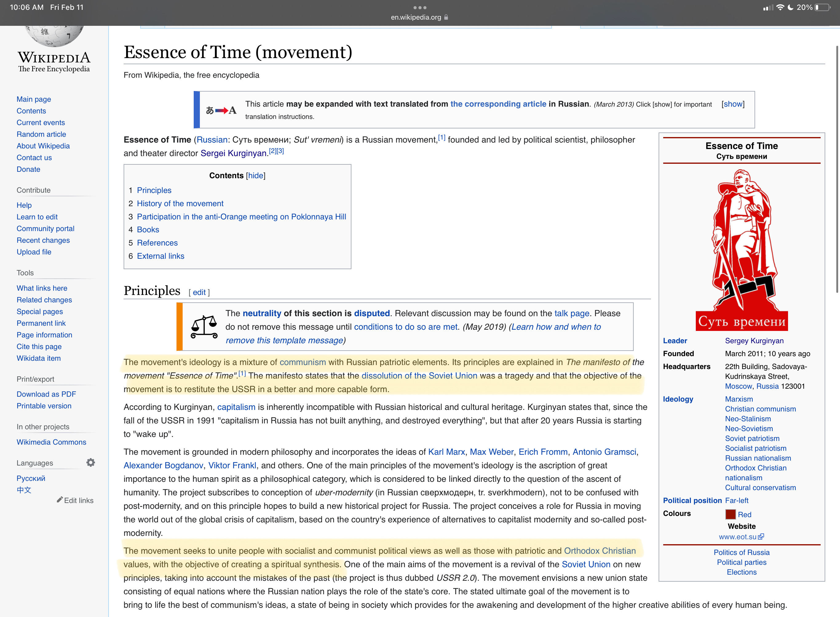Follow the neutrality link in dispute notice
The width and height of the screenshot is (840, 617).
262,313
